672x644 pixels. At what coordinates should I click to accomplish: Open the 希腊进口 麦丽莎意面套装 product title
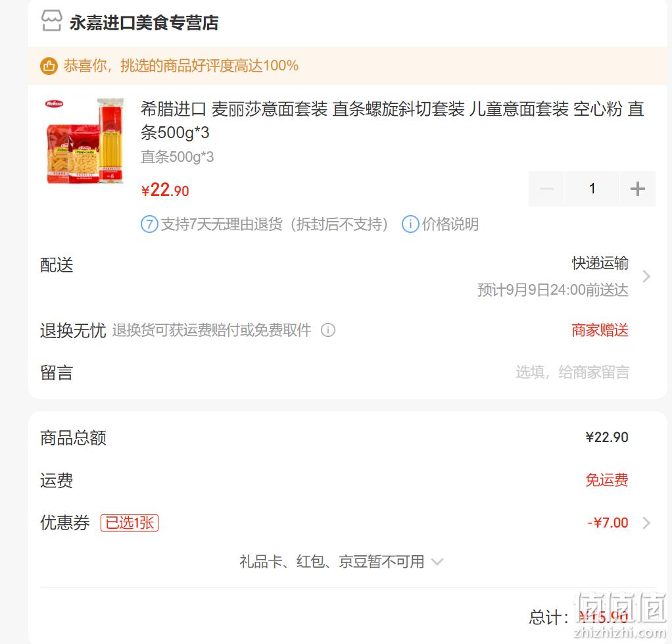point(392,120)
